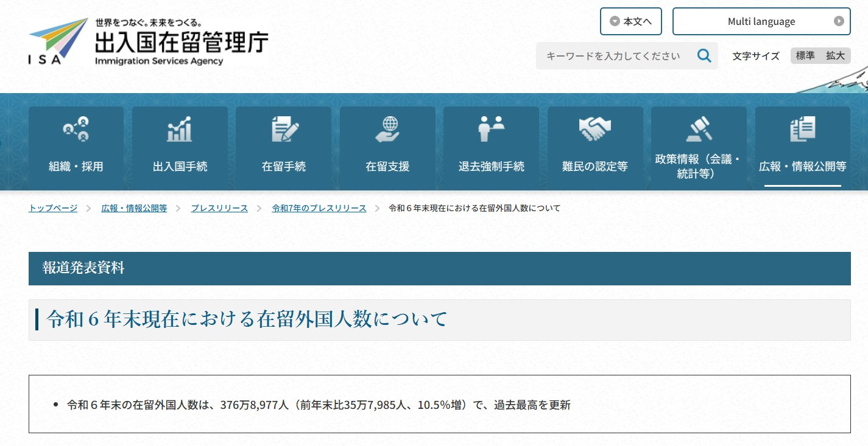Open the 政策情報(会議・統計等) menu label
The width and height of the screenshot is (868, 446).
(x=699, y=167)
